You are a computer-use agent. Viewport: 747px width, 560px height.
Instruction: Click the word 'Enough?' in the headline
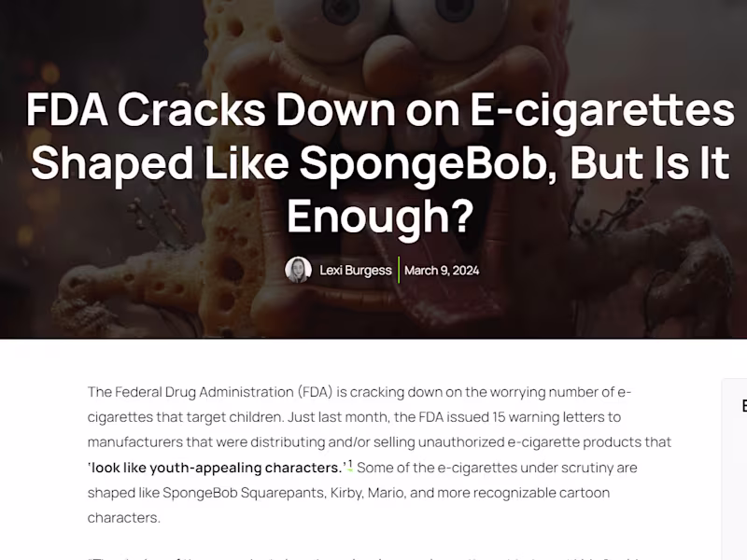(380, 216)
